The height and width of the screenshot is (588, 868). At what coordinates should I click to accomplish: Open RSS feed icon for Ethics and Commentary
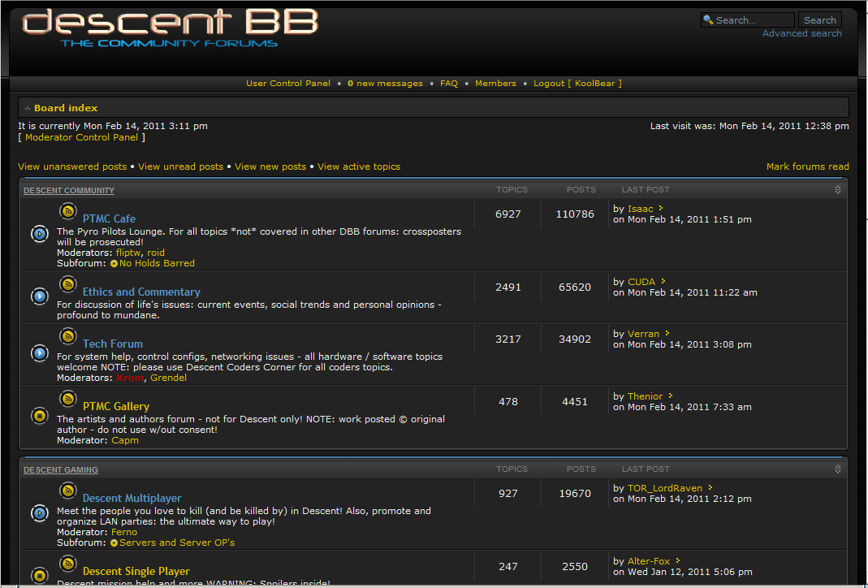click(67, 284)
